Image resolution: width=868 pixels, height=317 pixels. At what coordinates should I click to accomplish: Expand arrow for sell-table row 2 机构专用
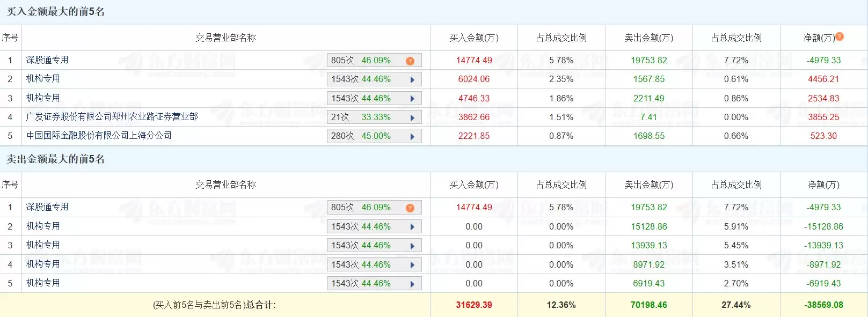tap(412, 227)
